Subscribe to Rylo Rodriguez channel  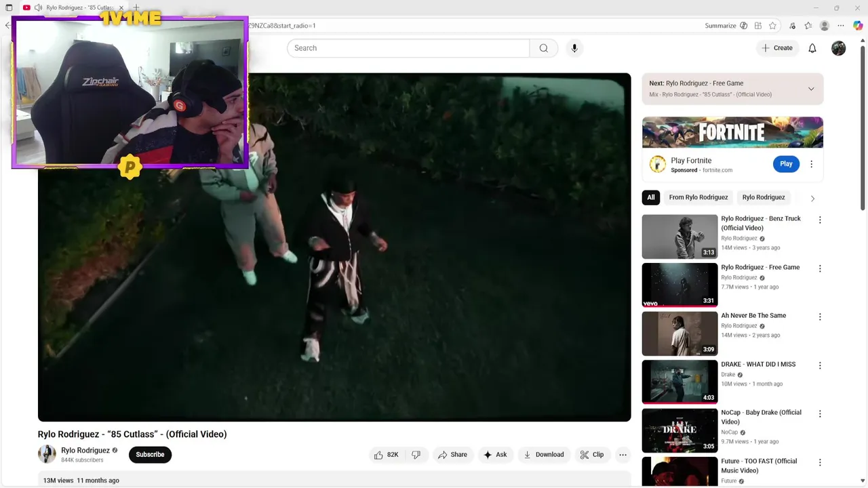[150, 454]
